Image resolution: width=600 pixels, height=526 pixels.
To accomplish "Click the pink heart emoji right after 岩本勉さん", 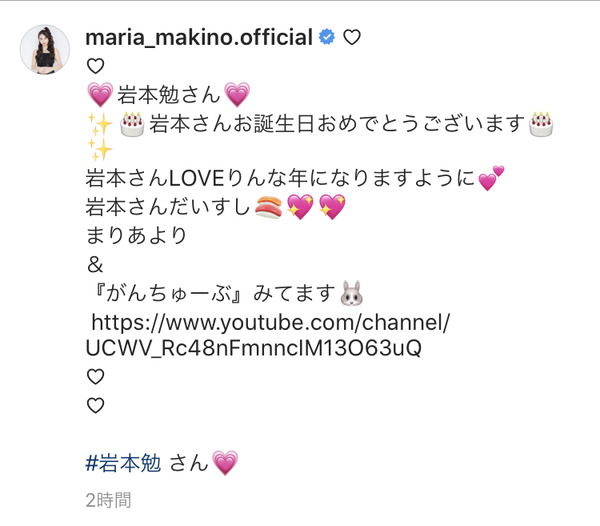I will 237,94.
